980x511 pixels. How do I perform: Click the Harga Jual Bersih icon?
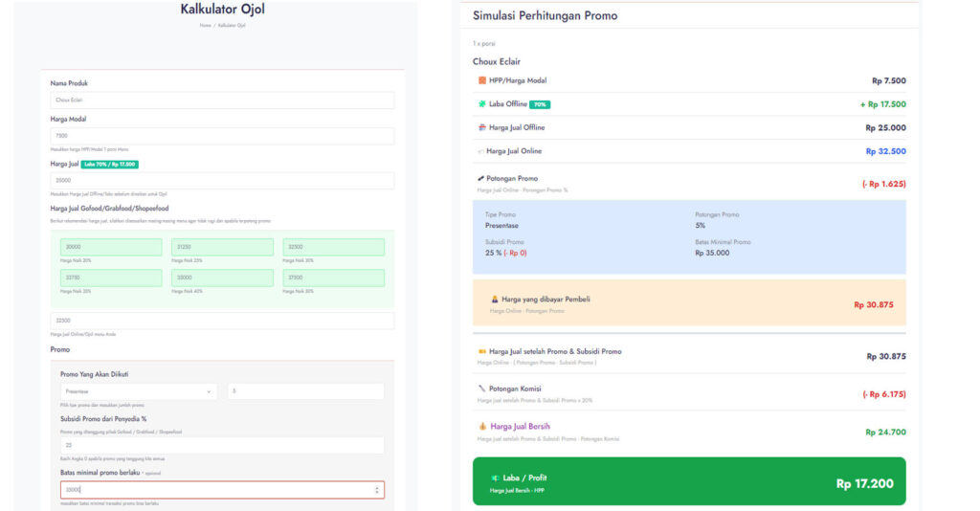coord(482,426)
